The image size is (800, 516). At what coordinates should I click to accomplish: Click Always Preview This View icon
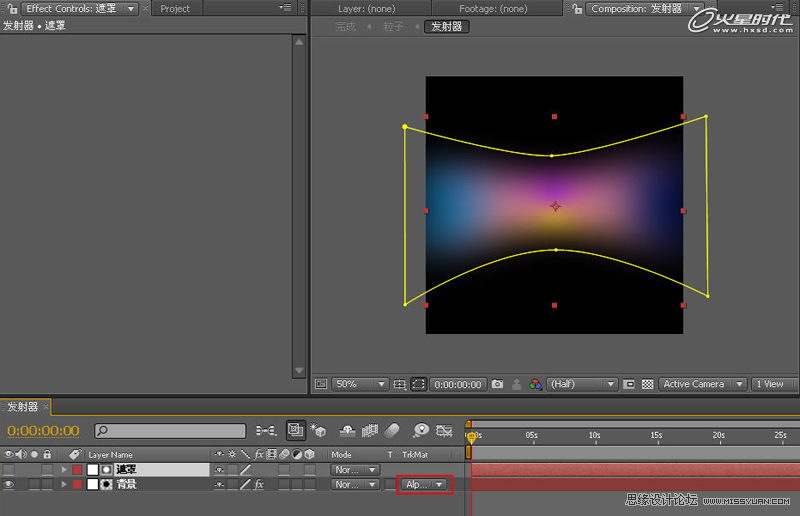[320, 384]
